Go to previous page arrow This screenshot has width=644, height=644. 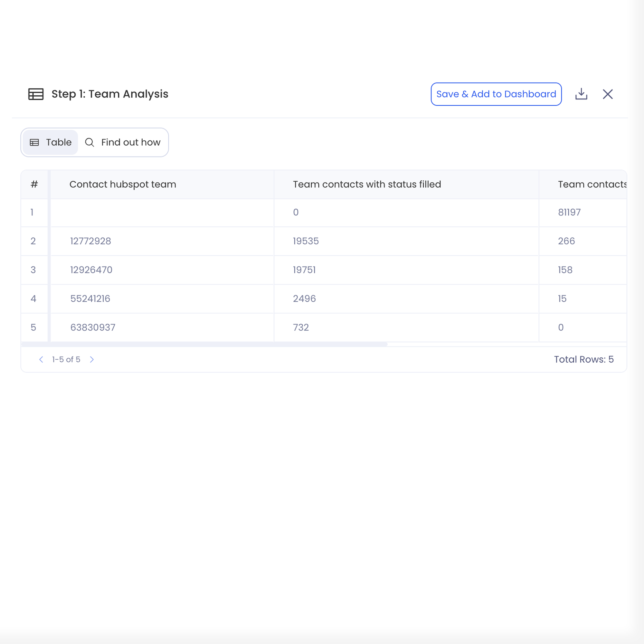point(41,359)
